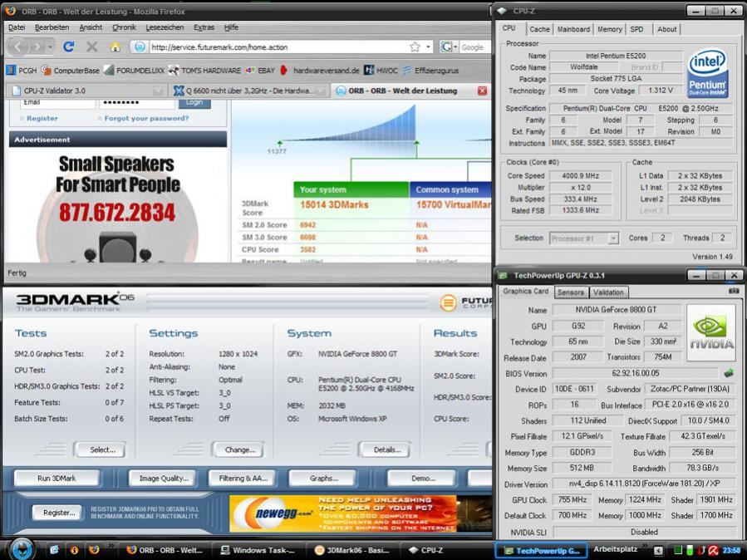The width and height of the screenshot is (747, 560).
Task: Follow the Register link under the login form
Action: [42, 118]
